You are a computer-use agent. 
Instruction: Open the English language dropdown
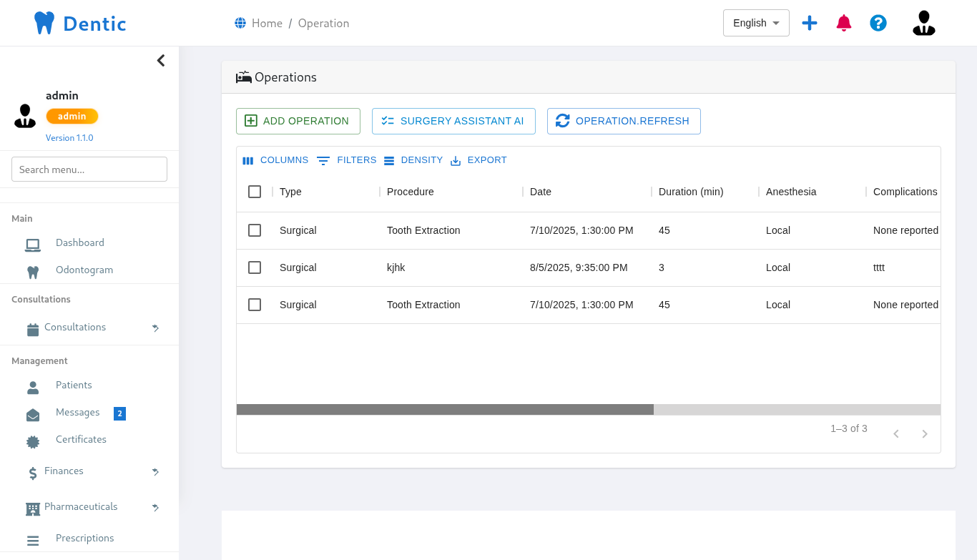[x=756, y=23]
